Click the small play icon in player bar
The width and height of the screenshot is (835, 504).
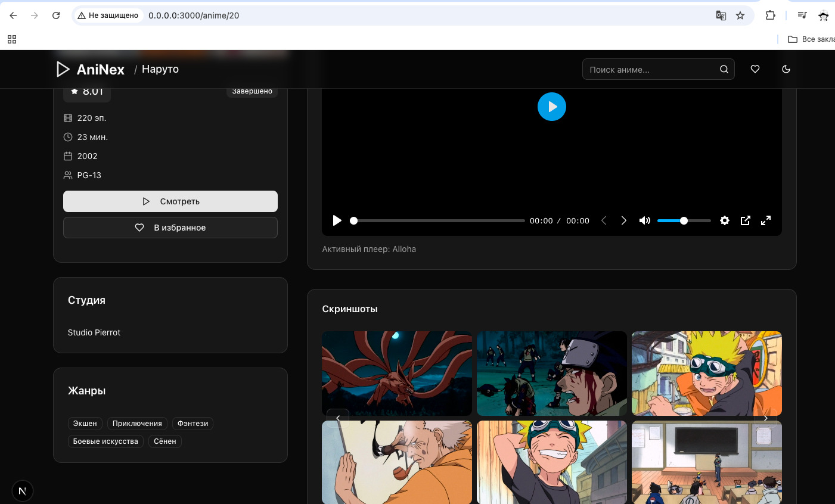pyautogui.click(x=337, y=220)
